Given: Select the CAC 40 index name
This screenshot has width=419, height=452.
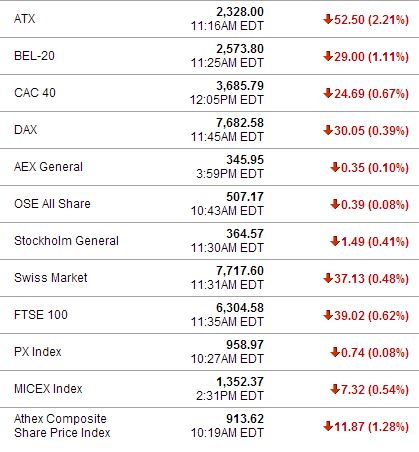Looking at the screenshot, I should [x=35, y=93].
